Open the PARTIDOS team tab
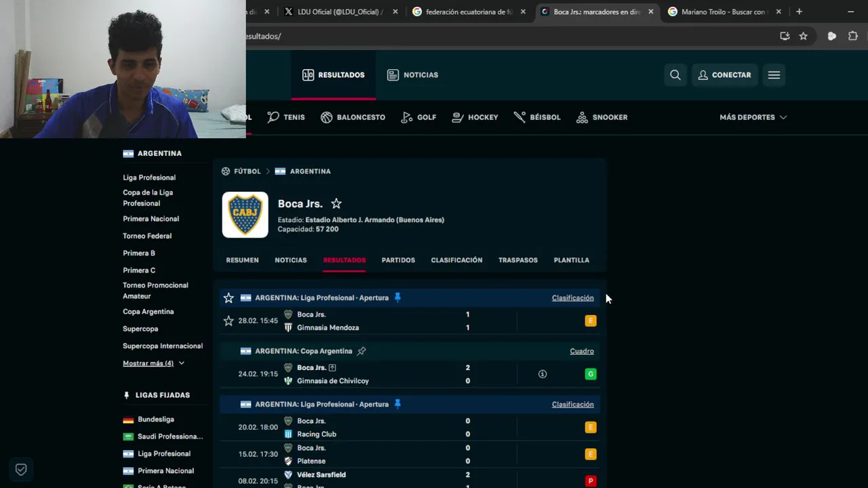868x488 pixels. tap(398, 260)
